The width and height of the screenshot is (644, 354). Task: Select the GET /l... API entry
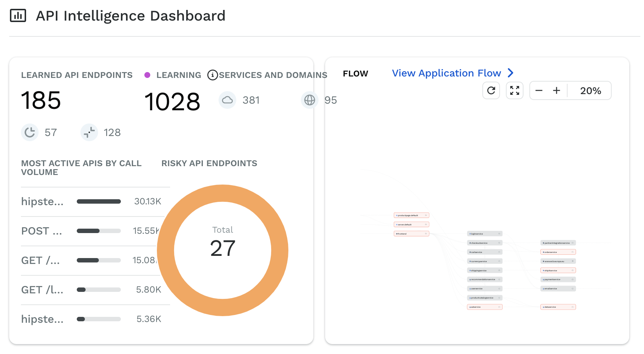pos(42,290)
